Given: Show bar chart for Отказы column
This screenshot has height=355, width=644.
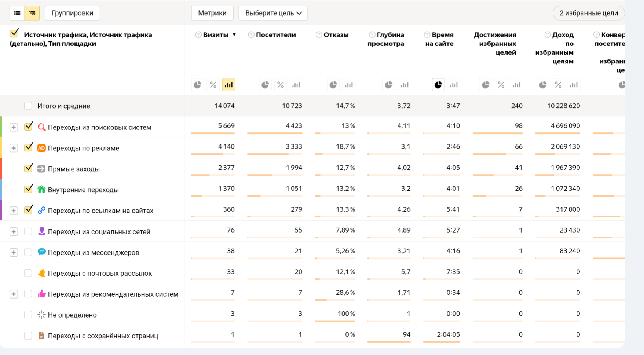Looking at the screenshot, I should click(x=349, y=85).
